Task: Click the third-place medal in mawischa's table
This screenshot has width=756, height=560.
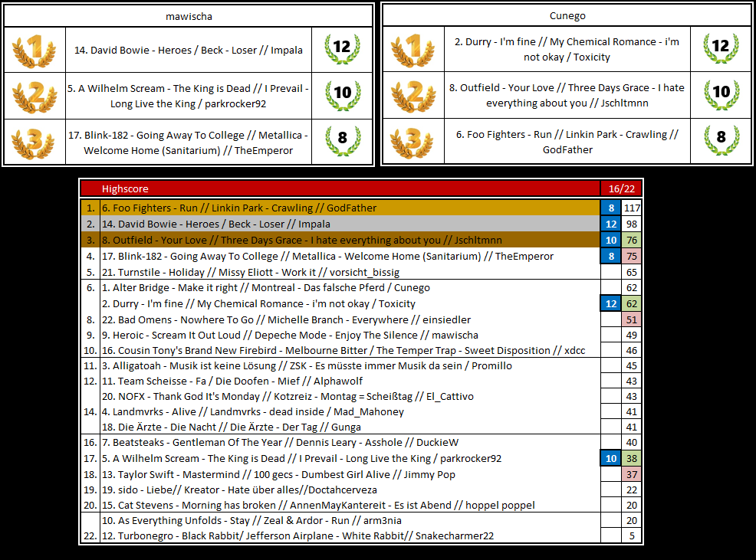Action: (35, 142)
